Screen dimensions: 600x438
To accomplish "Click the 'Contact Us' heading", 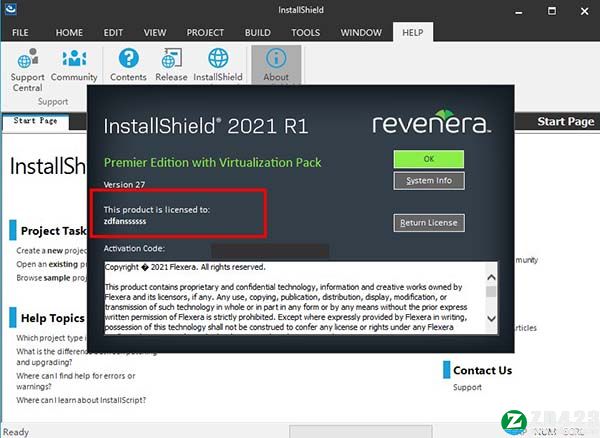I will click(483, 370).
